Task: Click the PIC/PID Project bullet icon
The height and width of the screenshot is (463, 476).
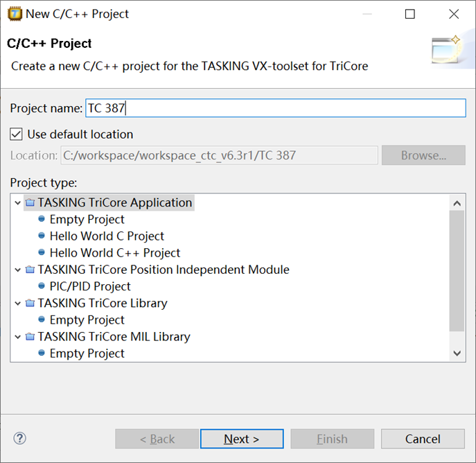Action: [x=42, y=286]
